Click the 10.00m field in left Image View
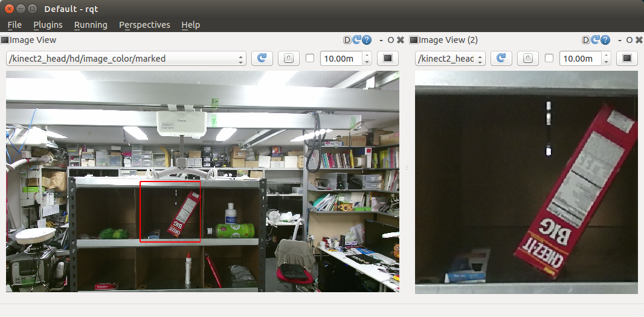The height and width of the screenshot is (317, 644). coord(341,59)
